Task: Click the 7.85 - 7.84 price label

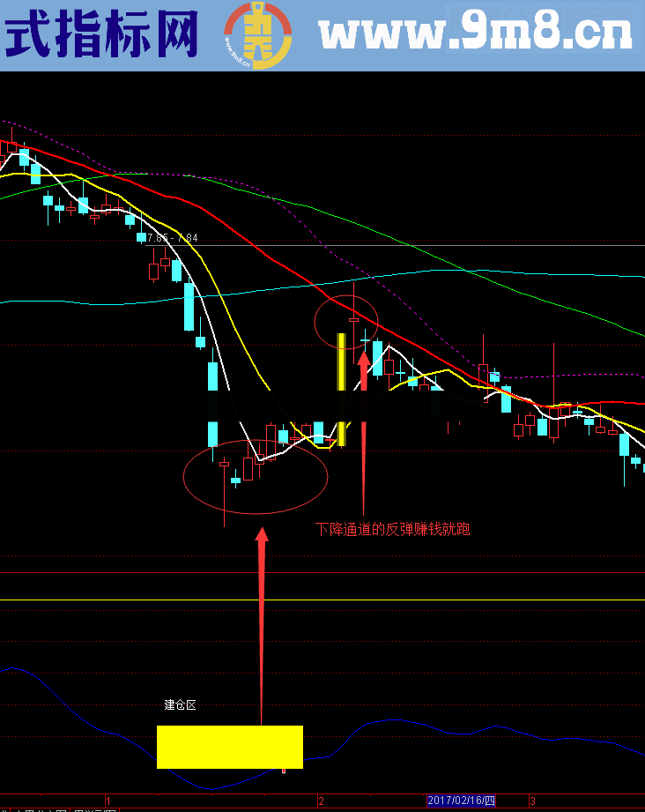Action: coord(173,238)
